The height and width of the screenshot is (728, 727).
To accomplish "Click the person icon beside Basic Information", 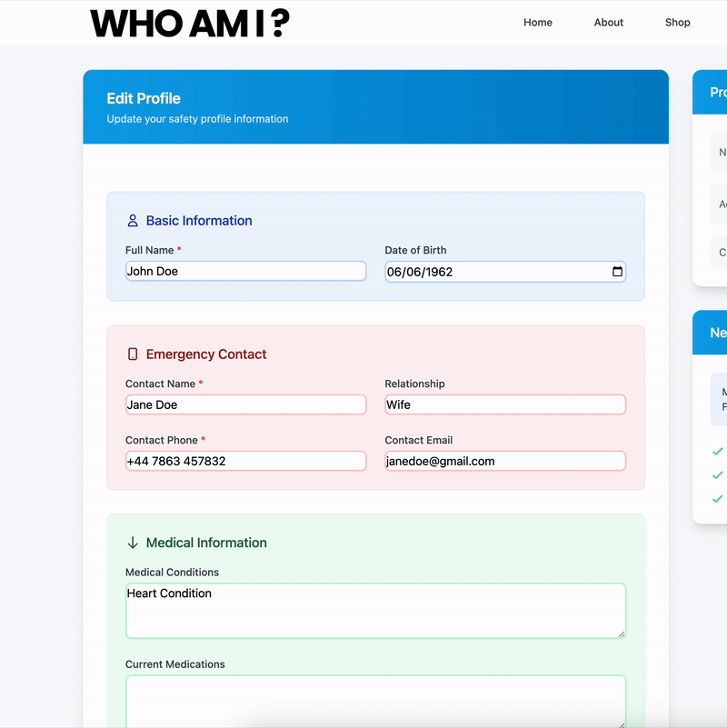I will click(133, 221).
